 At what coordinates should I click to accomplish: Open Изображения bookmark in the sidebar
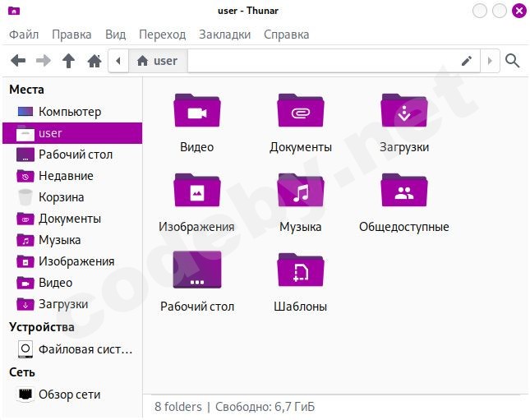[72, 261]
